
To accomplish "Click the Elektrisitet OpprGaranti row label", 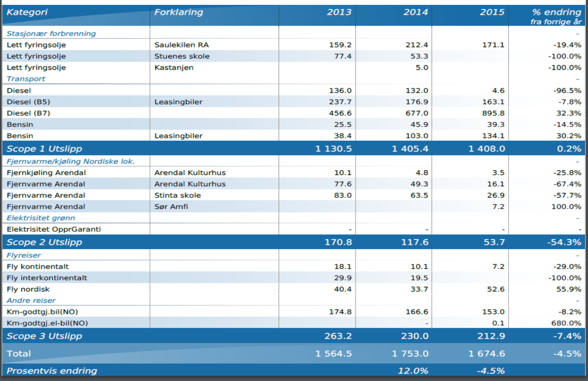I will [54, 229].
